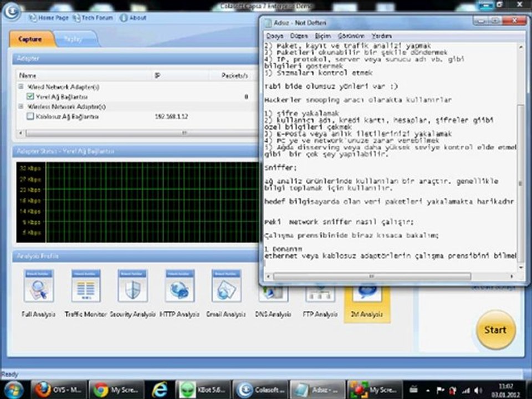Screen dimensions: 532x399
Task: Switch to the Adsız Notepad taskbar button
Action: tap(317, 390)
